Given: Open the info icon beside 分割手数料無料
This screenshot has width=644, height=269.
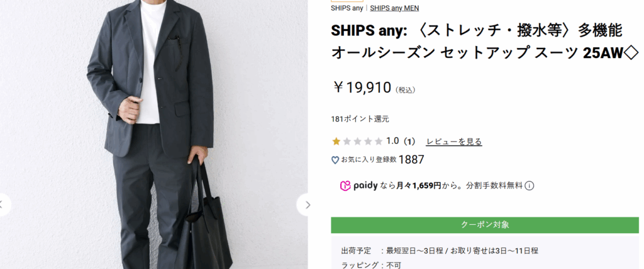Looking at the screenshot, I should pos(530,186).
